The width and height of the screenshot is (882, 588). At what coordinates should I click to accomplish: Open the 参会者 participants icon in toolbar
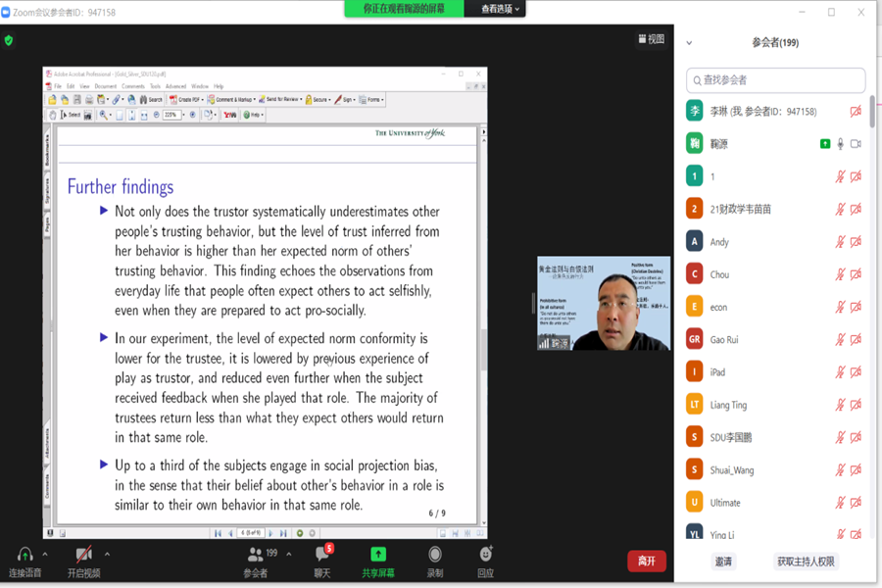(x=255, y=555)
